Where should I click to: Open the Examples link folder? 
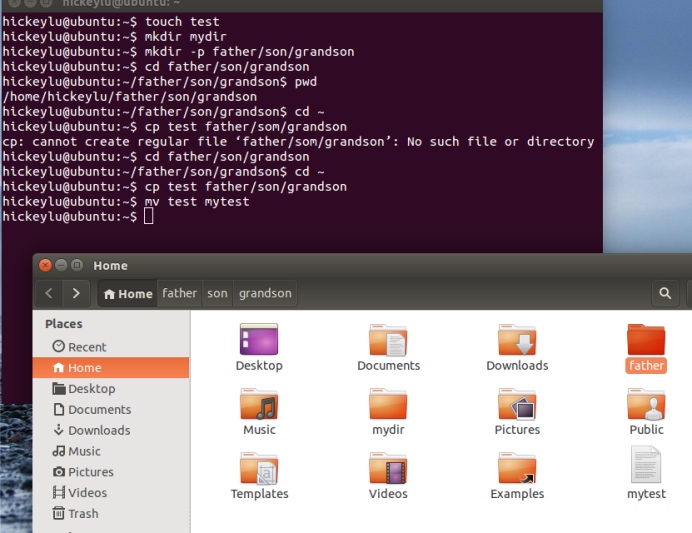tap(517, 469)
